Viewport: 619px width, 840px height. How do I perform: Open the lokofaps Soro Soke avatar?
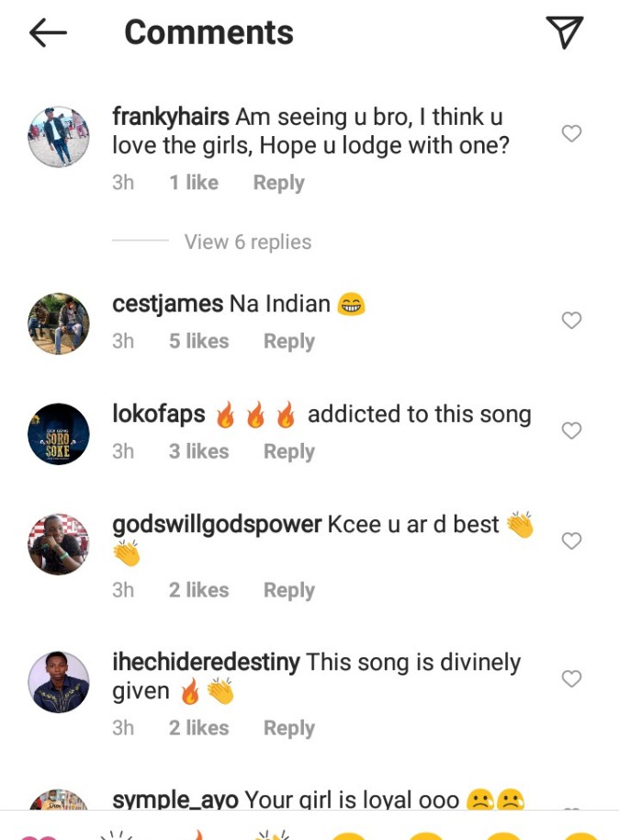[x=59, y=434]
